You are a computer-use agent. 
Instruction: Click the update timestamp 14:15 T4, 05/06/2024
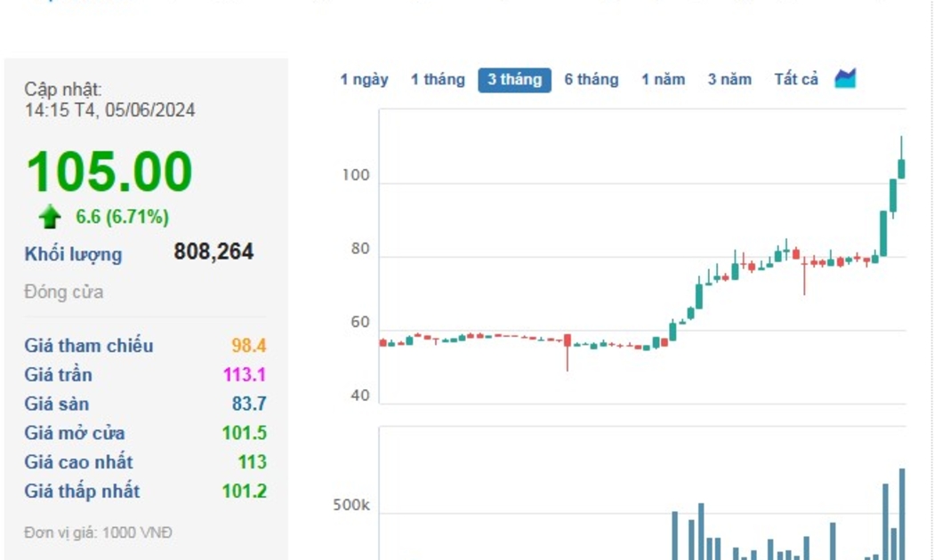coord(109,110)
